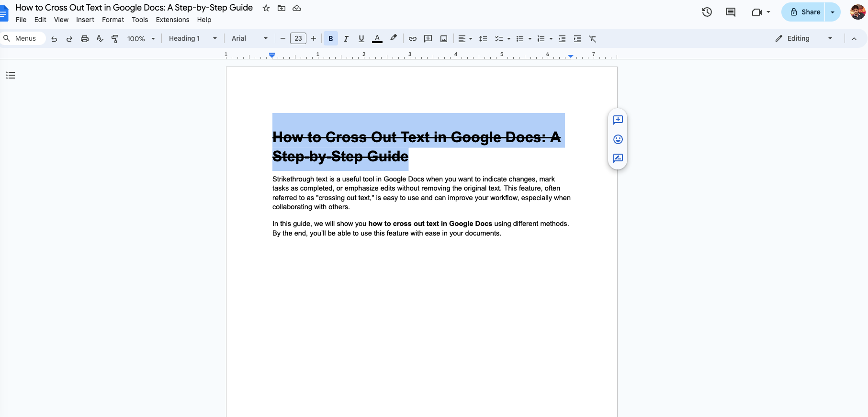This screenshot has width=868, height=417.
Task: Open the Help menu
Action: click(x=204, y=20)
